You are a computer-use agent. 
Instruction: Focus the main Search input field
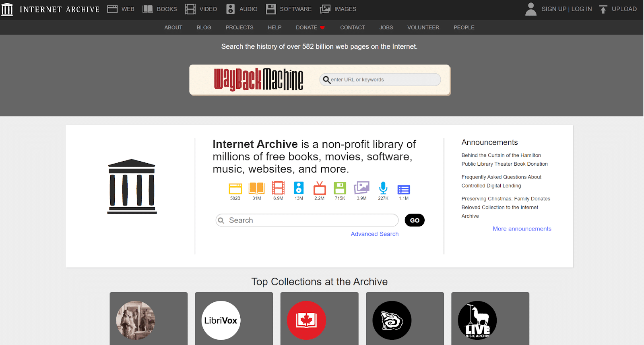(x=307, y=220)
